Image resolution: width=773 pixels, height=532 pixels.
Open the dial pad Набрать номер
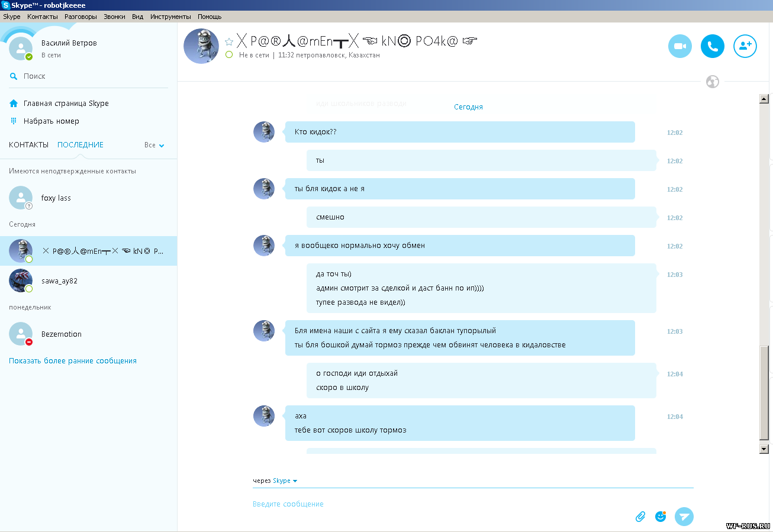(x=51, y=121)
